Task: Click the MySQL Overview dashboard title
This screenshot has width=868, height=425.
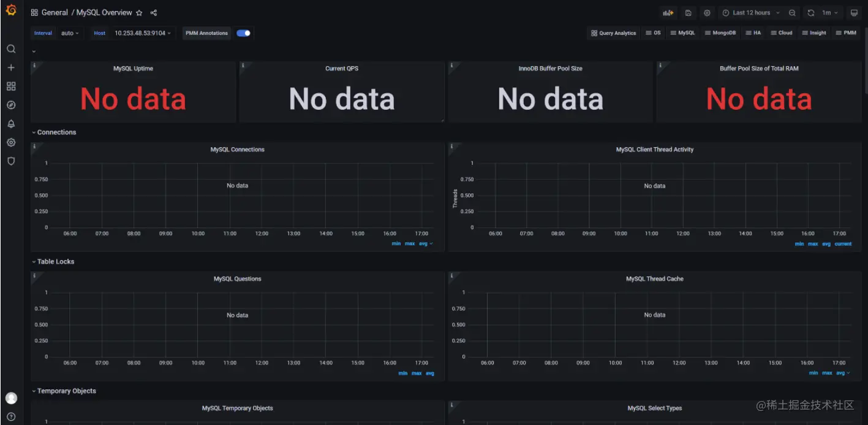Action: point(104,13)
